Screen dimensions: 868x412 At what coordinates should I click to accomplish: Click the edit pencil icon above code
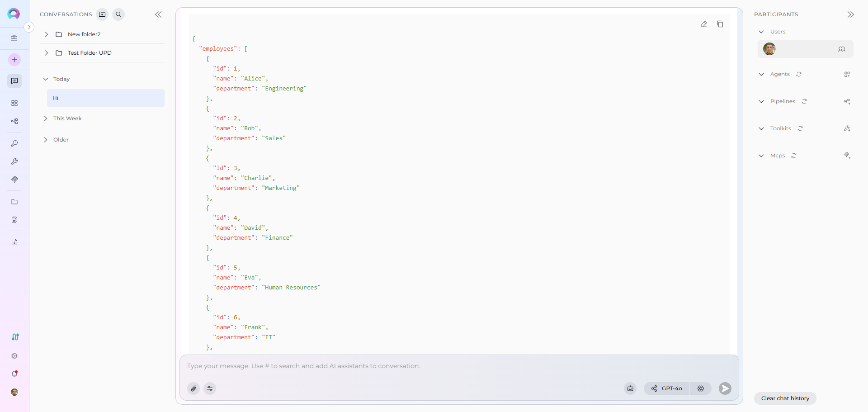click(x=704, y=24)
